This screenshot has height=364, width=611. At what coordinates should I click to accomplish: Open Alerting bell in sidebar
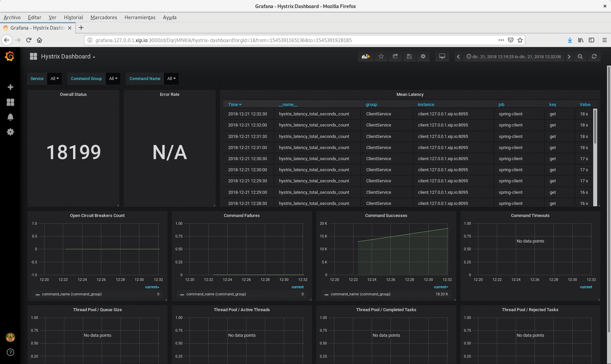[10, 117]
